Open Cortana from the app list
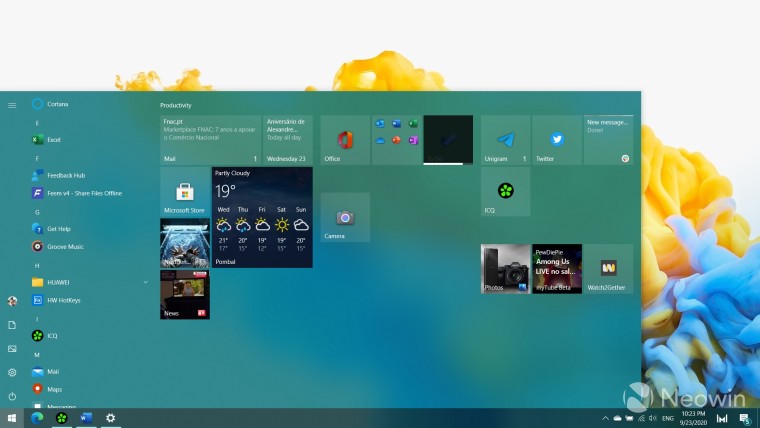Viewport: 760px width, 428px height. [x=50, y=104]
